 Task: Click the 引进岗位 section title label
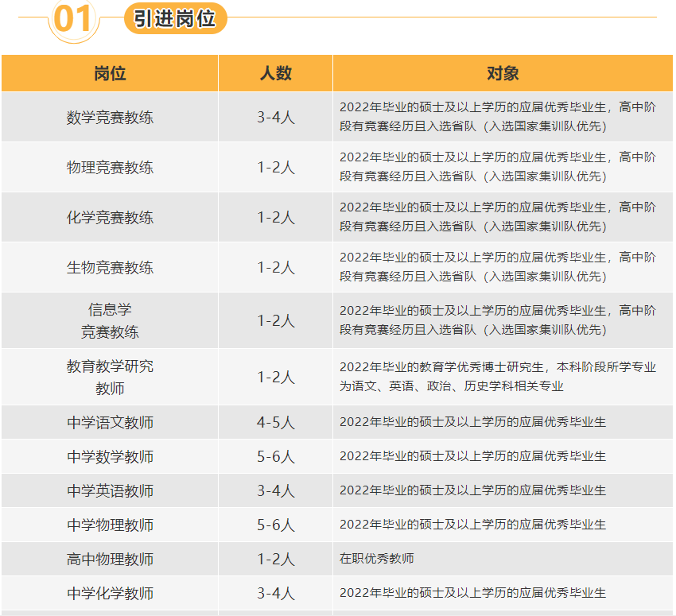coord(175,17)
